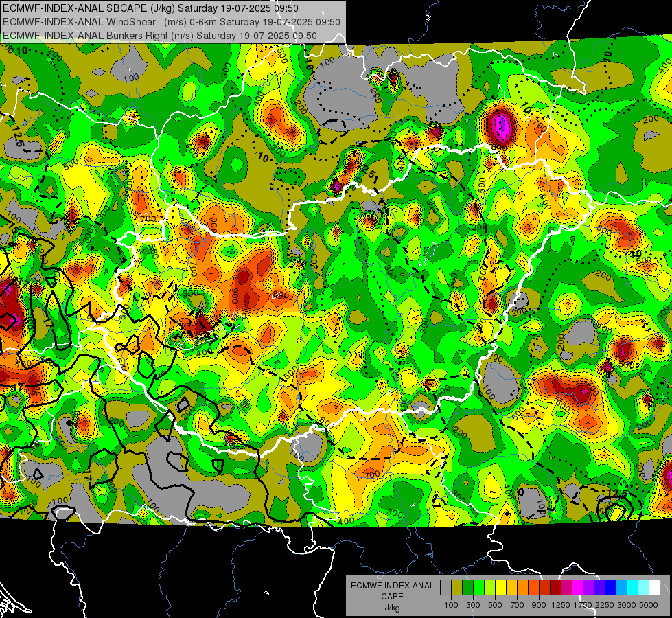Select the dark red legend swatch
This screenshot has width=672, height=618.
tap(555, 588)
